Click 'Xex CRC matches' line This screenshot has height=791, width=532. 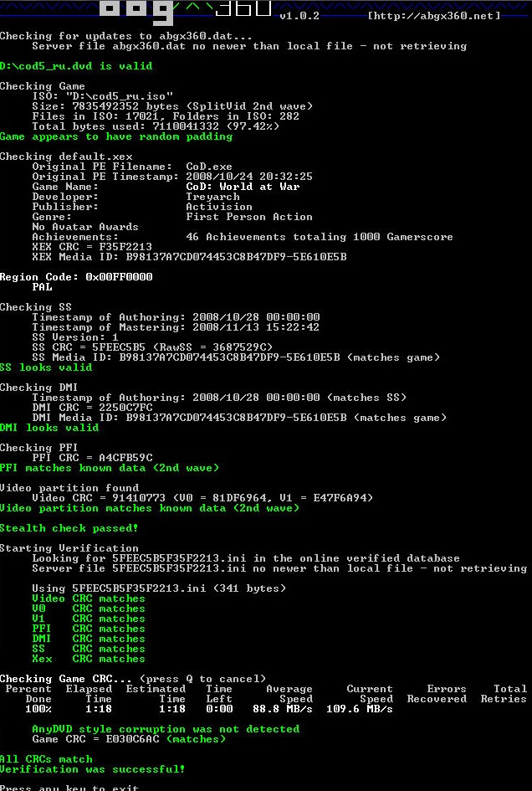[88, 659]
